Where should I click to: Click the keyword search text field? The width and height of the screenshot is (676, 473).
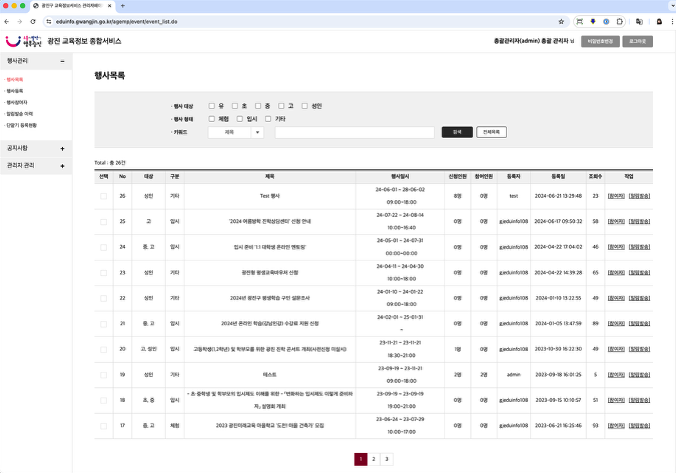354,132
